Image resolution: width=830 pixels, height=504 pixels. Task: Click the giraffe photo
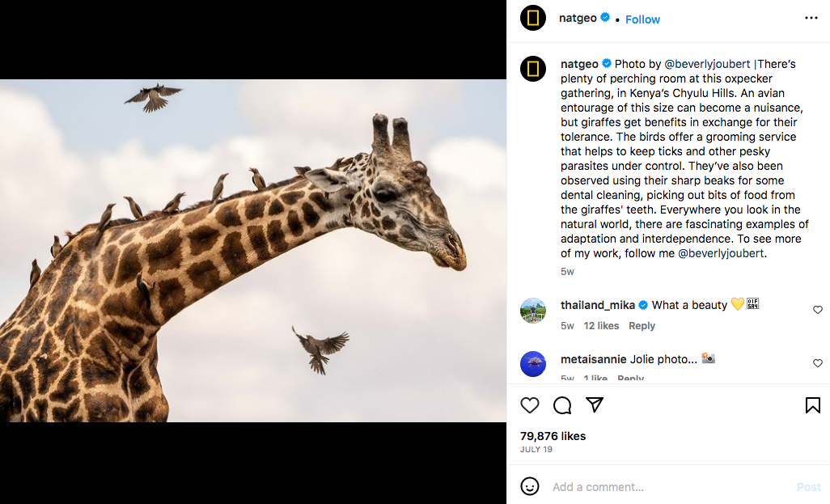coord(253,251)
